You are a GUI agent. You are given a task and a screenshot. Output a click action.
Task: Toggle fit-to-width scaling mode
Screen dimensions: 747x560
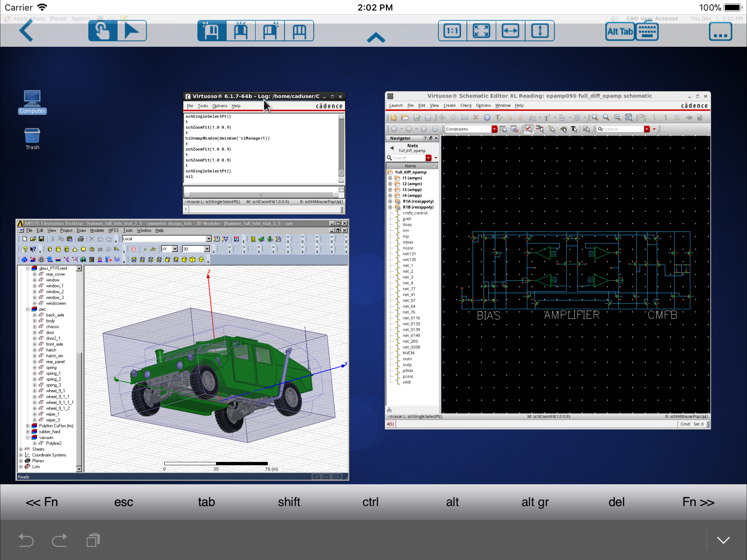510,31
